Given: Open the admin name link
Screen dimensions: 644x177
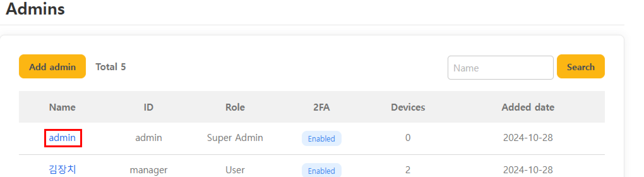Looking at the screenshot, I should coord(62,138).
